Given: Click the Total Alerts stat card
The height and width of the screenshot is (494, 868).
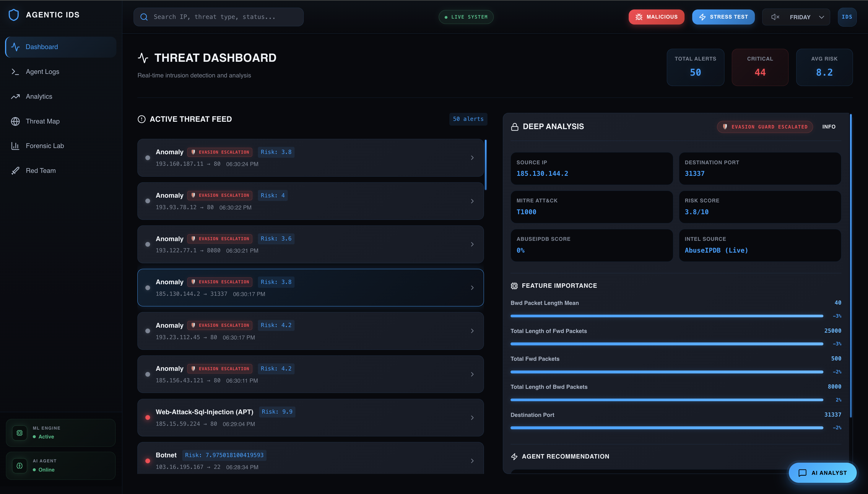Looking at the screenshot, I should click(695, 67).
